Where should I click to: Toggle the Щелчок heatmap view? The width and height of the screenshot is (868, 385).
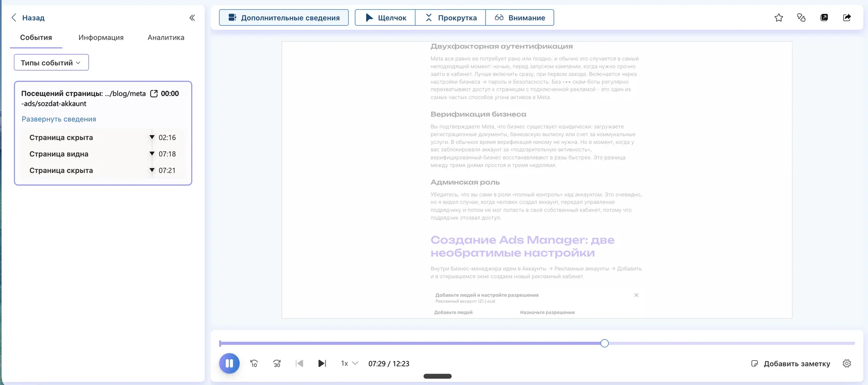tap(385, 18)
